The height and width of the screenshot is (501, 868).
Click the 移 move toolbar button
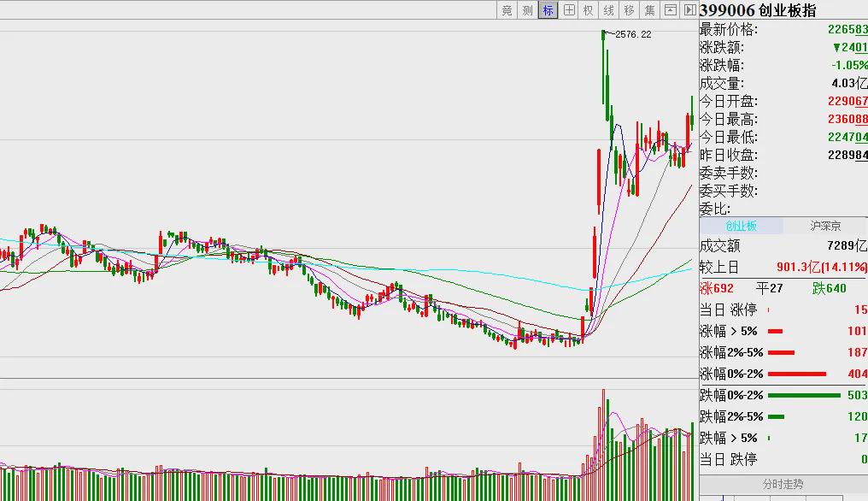[x=630, y=10]
